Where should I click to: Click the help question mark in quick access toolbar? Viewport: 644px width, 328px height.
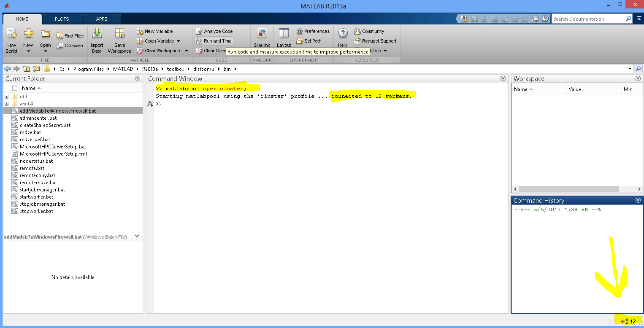(545, 19)
